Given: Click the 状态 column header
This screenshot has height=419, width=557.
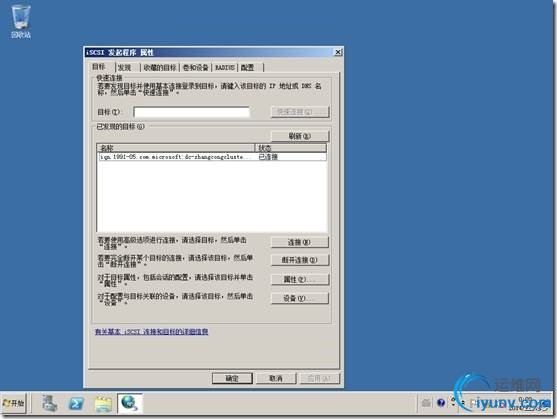Looking at the screenshot, I should [291, 148].
